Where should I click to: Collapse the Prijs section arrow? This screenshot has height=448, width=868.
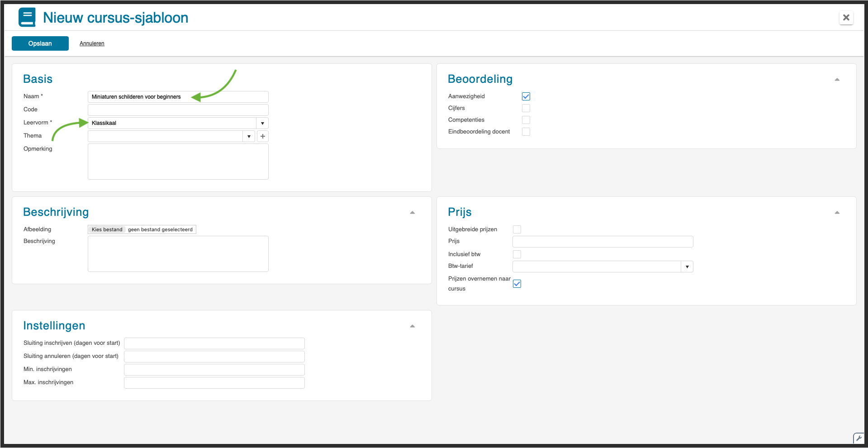(x=837, y=213)
